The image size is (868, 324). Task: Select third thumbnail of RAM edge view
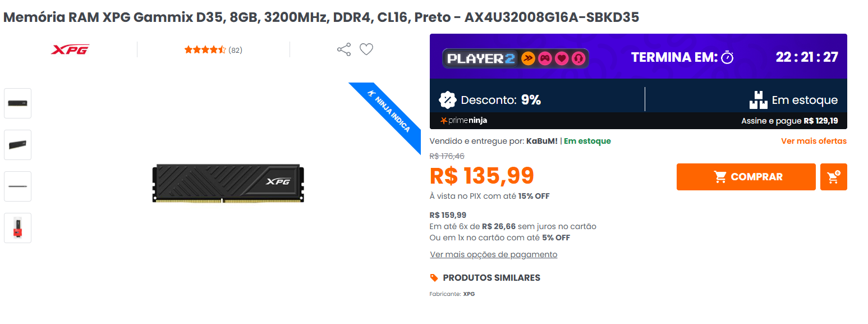[18, 186]
